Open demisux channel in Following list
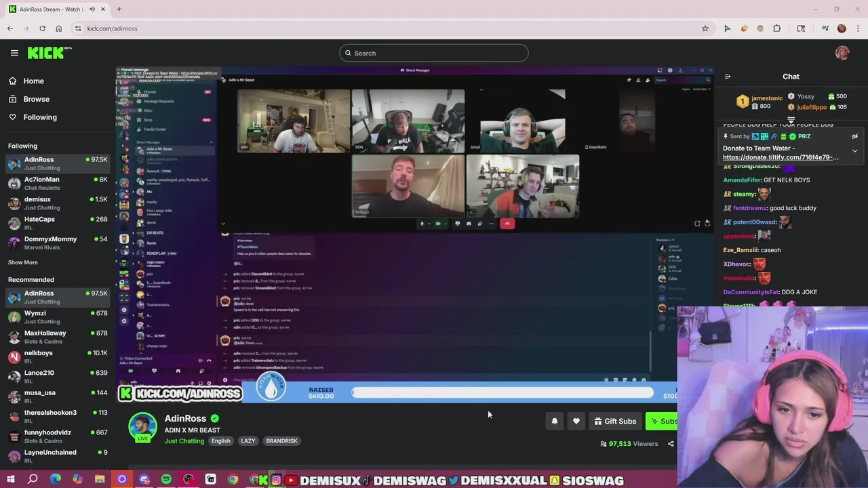This screenshot has height=488, width=868. (58, 203)
